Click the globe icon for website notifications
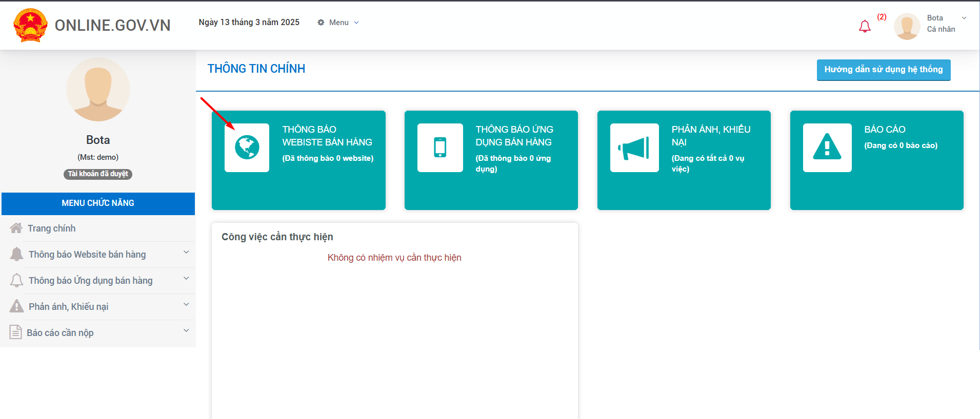 (x=247, y=148)
